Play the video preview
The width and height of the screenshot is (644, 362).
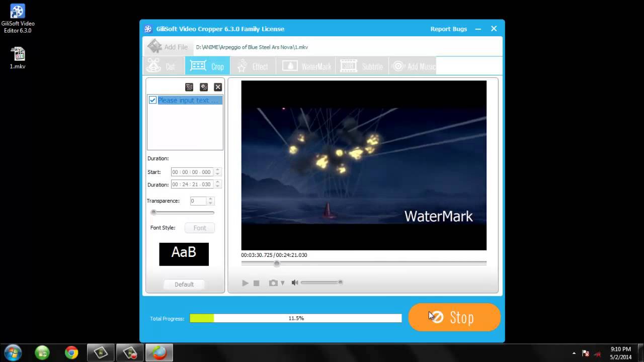(245, 283)
